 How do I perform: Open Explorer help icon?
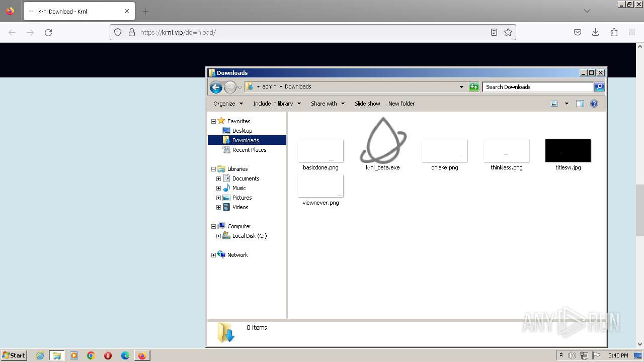point(594,104)
